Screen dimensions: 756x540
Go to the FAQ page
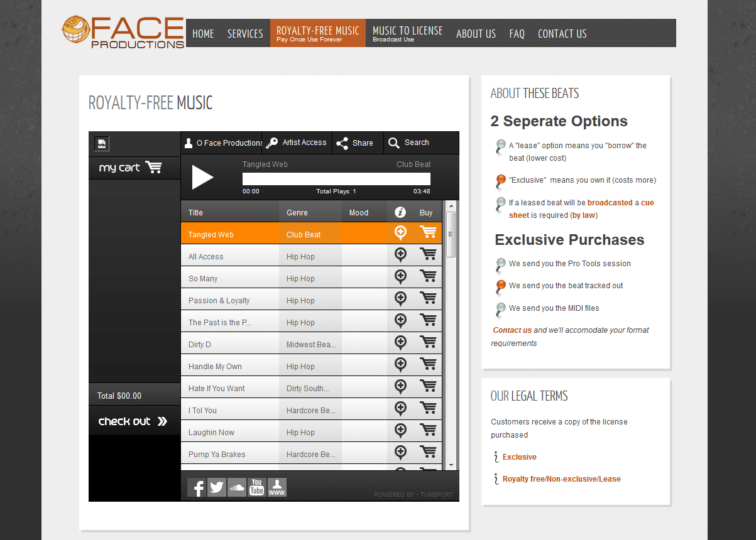point(517,34)
